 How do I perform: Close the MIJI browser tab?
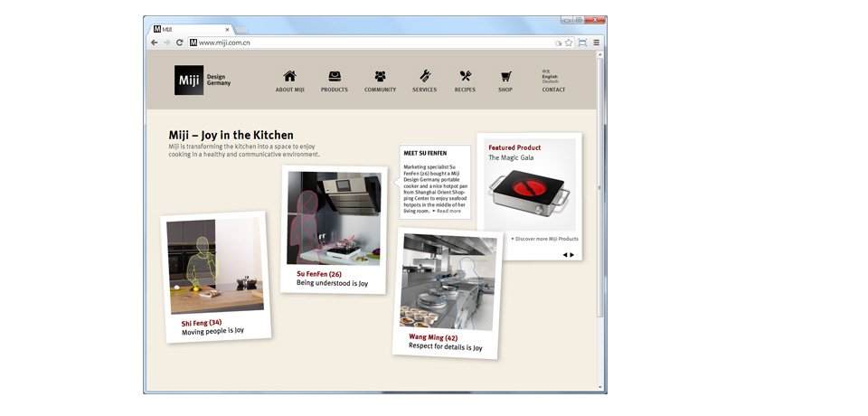tap(227, 29)
